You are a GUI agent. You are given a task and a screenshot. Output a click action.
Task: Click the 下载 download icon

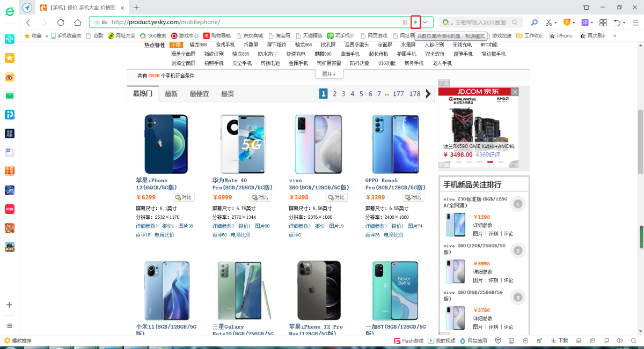[x=559, y=340]
